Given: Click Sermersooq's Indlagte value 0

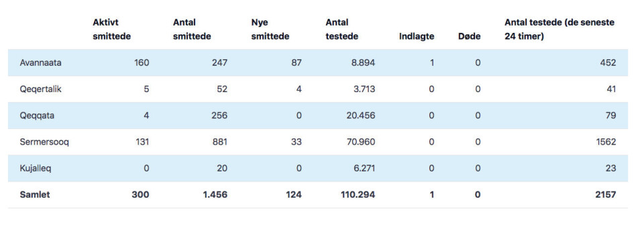Looking at the screenshot, I should [431, 142].
